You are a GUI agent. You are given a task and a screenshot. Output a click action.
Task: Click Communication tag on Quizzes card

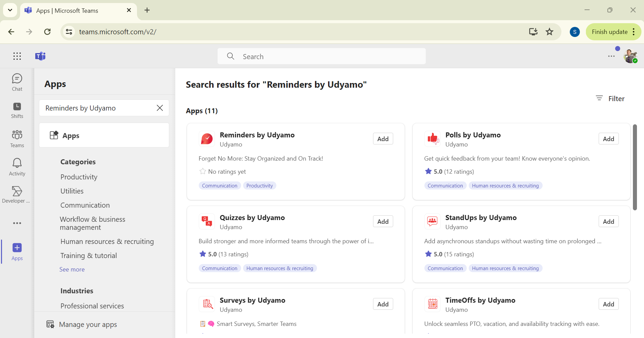coord(220,268)
